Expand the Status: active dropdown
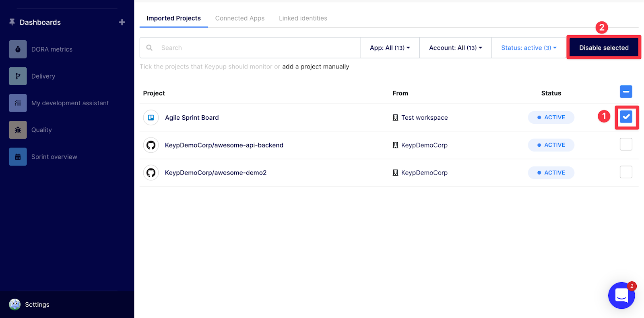This screenshot has height=318, width=644. click(x=528, y=48)
